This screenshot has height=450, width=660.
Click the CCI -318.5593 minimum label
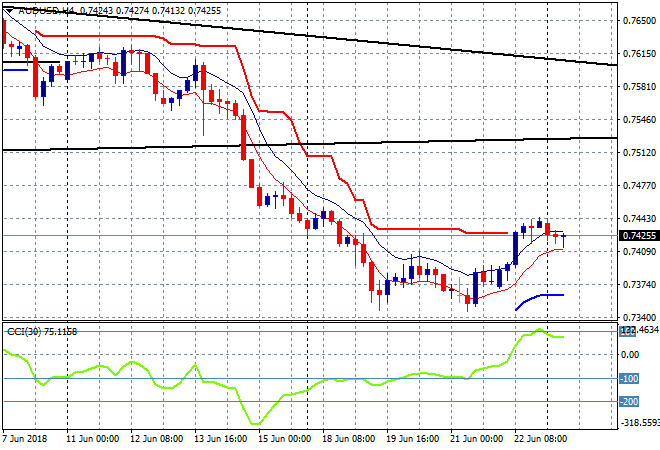pyautogui.click(x=639, y=422)
